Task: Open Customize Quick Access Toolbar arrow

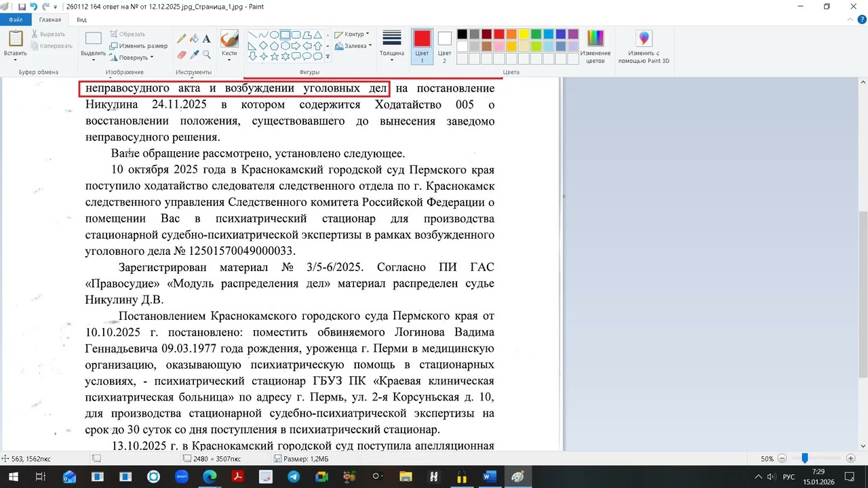Action: click(56, 7)
